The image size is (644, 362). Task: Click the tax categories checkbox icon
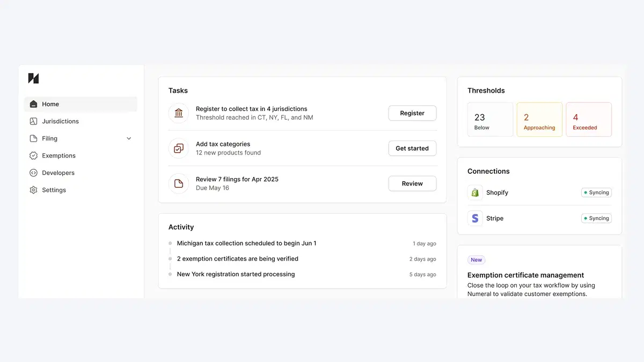179,148
